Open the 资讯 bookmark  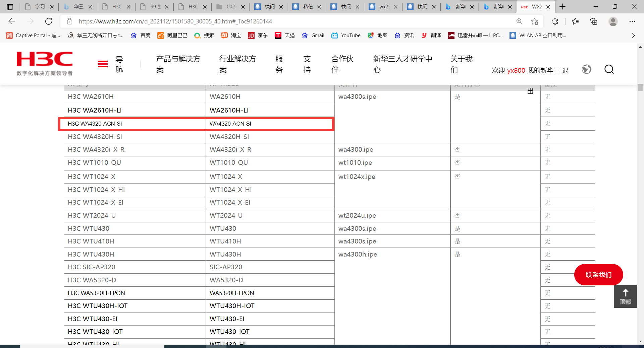pyautogui.click(x=404, y=36)
